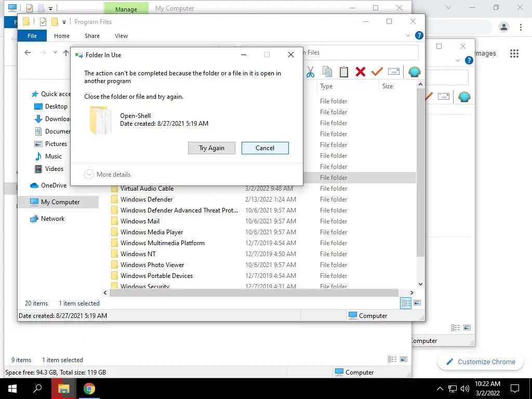Switch to the details view layout icon in the Program Files window
Screen dimensions: 532x399
point(406,303)
